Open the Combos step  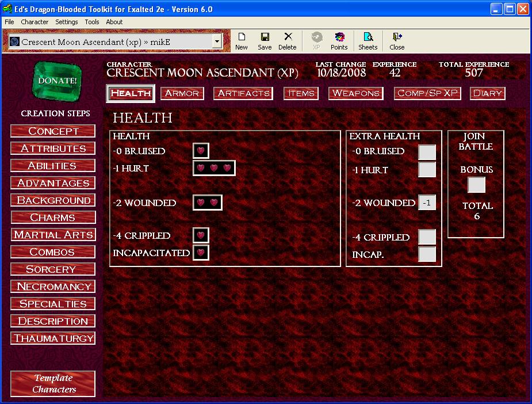pos(53,252)
